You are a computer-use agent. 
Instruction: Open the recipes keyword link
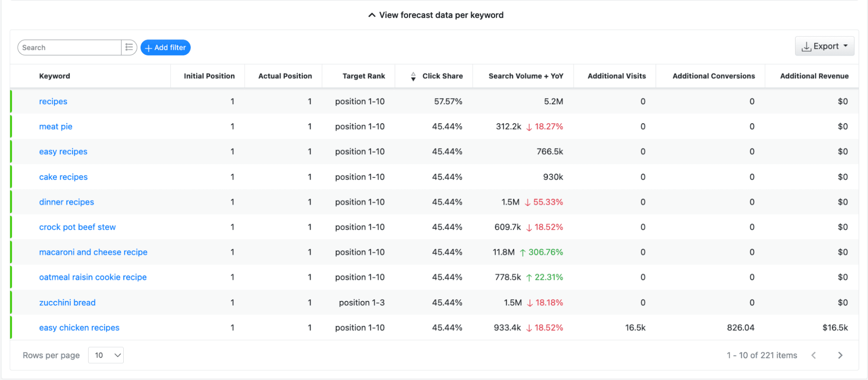pyautogui.click(x=53, y=101)
